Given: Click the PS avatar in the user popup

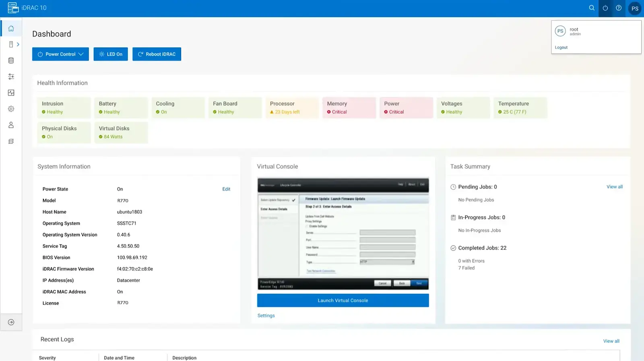Looking at the screenshot, I should click(560, 31).
